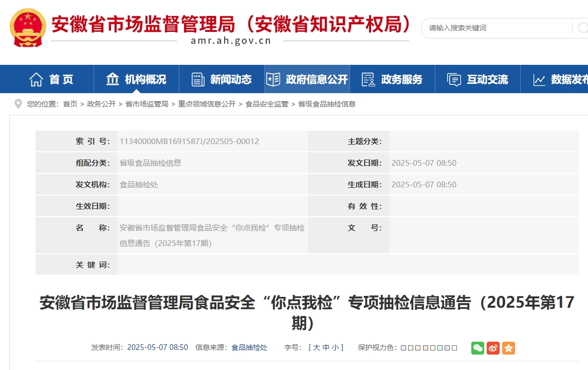Viewport: 588px width, 370px height.
Task: Open the 新闻动态 navigation menu
Action: pos(222,79)
